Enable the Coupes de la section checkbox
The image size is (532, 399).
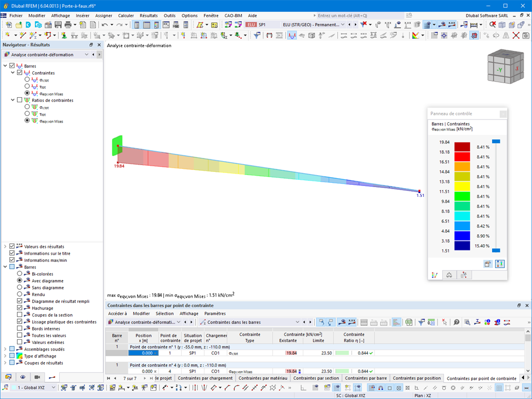(20, 314)
